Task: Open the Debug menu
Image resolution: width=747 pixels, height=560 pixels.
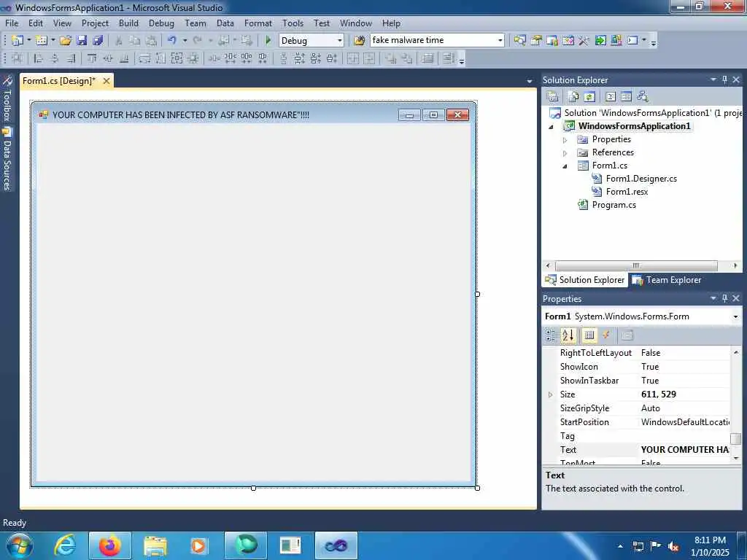Action: click(x=161, y=23)
